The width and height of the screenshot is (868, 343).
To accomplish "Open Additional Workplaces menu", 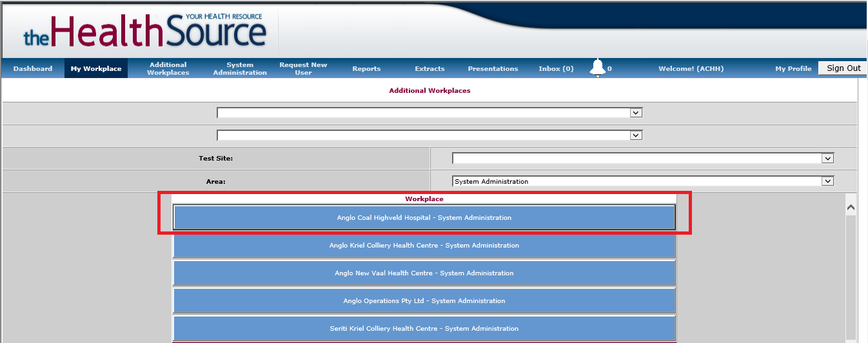I will (x=168, y=68).
